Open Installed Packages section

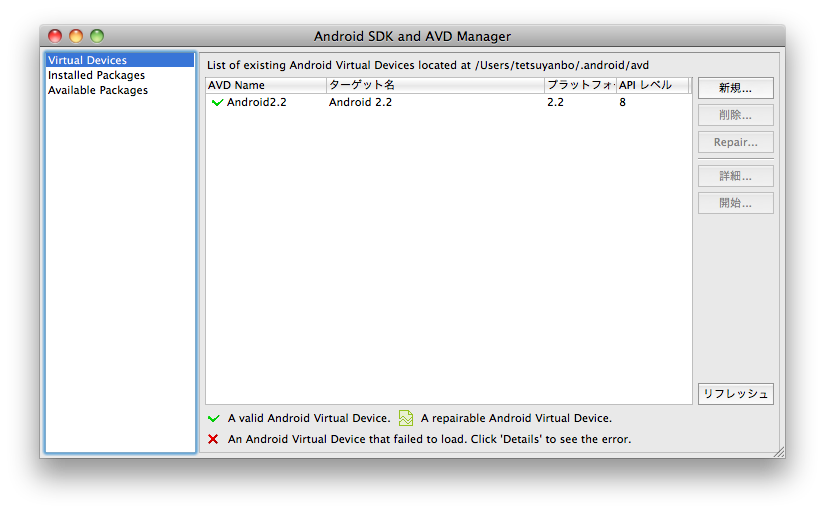pos(96,75)
